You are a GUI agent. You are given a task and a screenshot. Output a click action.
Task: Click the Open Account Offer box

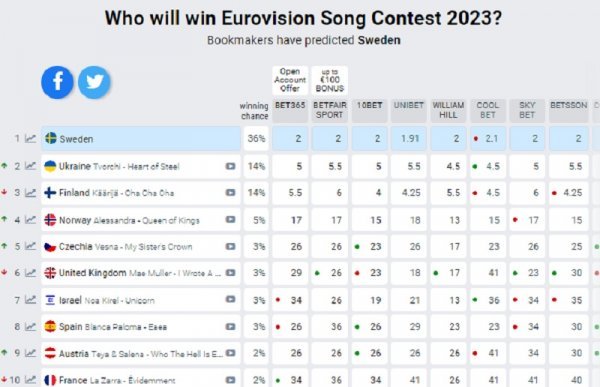click(x=290, y=80)
